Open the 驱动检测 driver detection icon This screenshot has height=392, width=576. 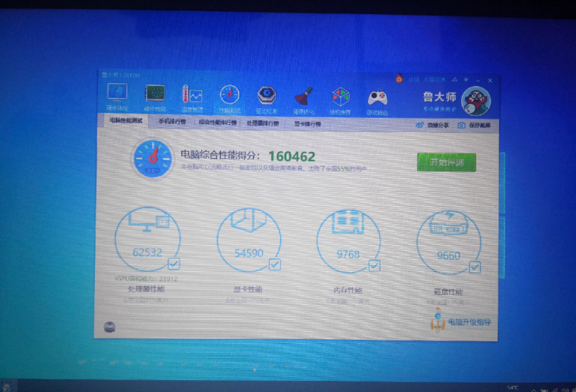coord(267,100)
